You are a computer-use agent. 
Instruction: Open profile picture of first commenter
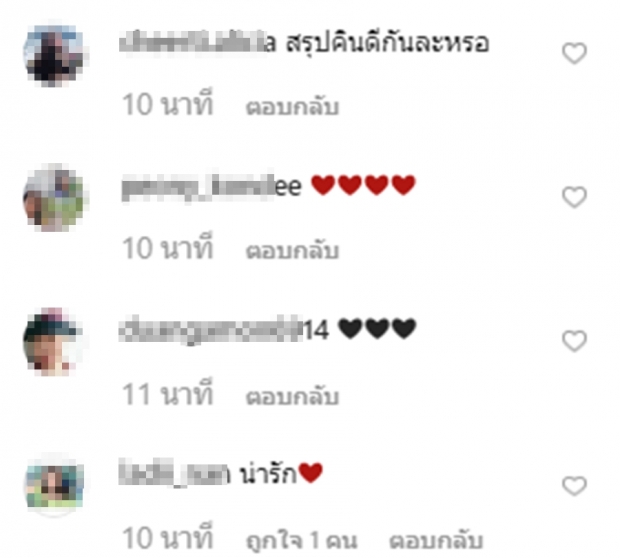[x=54, y=54]
